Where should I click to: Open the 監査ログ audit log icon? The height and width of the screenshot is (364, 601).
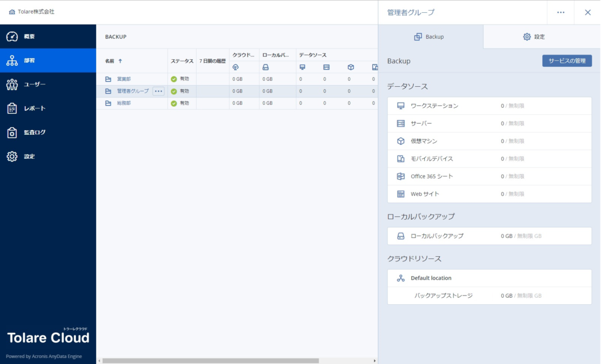[x=12, y=132]
